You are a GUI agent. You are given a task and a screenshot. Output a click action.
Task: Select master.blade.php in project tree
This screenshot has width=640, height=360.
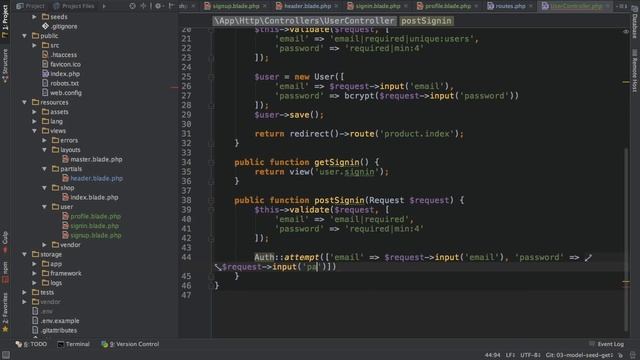click(x=92, y=159)
